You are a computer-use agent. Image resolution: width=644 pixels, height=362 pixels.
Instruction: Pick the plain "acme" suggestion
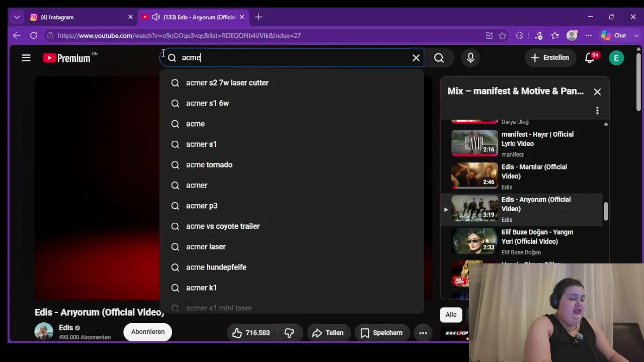(292, 124)
